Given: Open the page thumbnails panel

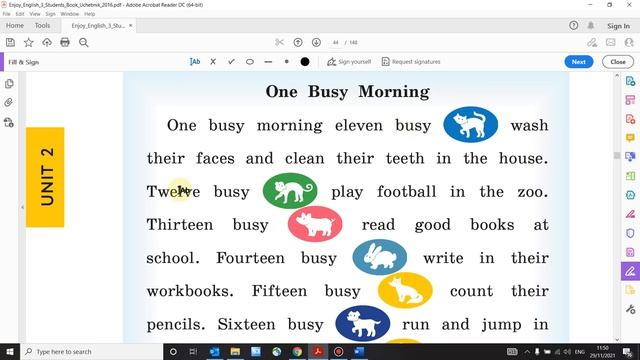Looking at the screenshot, I should coord(9,84).
